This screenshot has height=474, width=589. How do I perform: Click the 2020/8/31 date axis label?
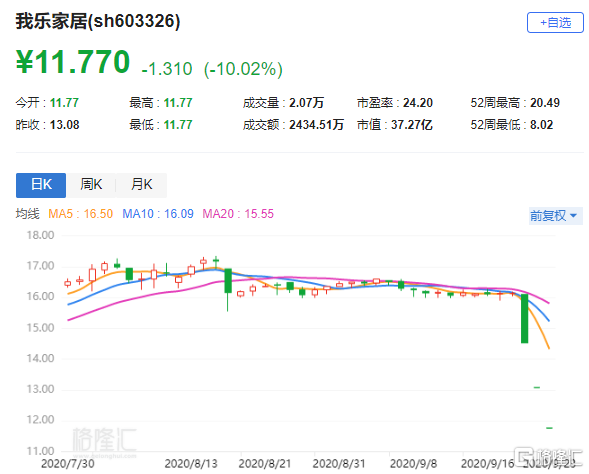(x=339, y=463)
